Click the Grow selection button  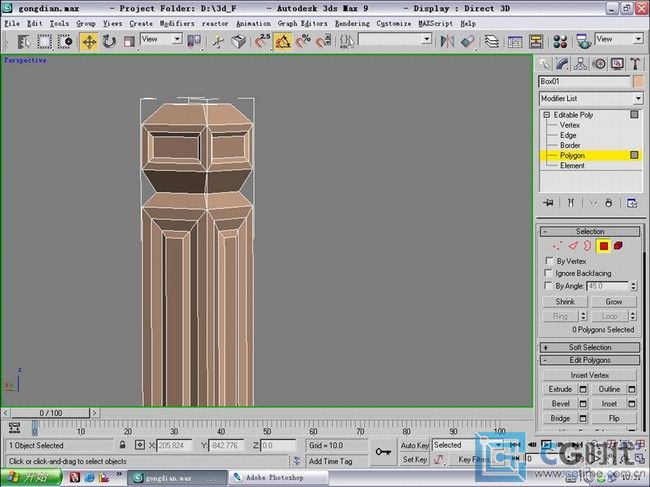(x=614, y=301)
